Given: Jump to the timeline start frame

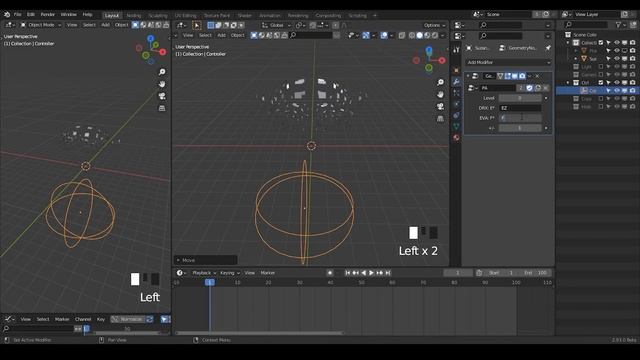Looking at the screenshot, I should tap(347, 273).
